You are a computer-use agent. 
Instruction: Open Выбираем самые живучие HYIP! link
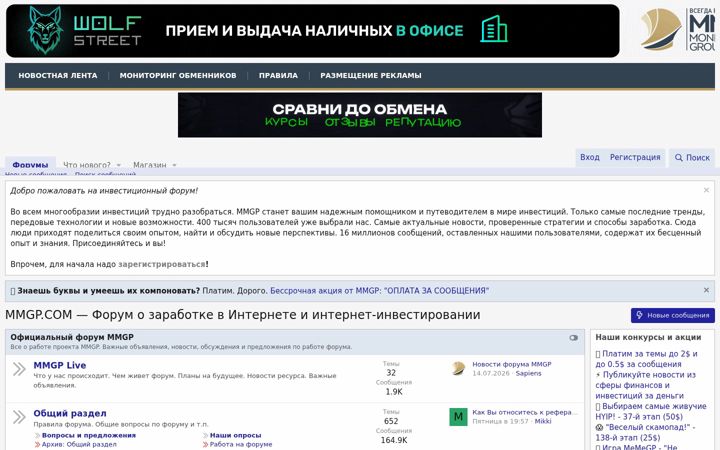pos(651,411)
